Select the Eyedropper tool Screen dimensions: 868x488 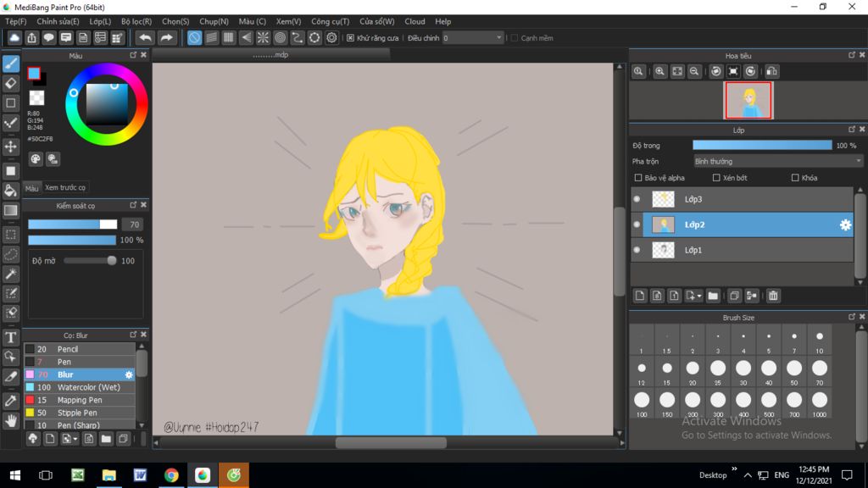pyautogui.click(x=10, y=401)
